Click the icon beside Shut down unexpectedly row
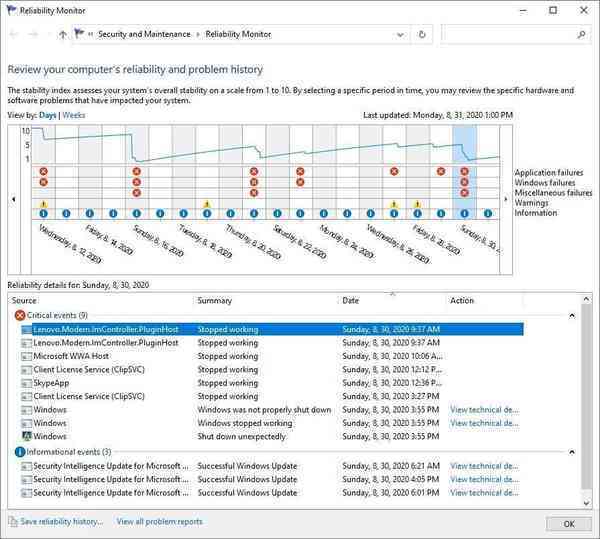This screenshot has width=600, height=539. click(26, 436)
